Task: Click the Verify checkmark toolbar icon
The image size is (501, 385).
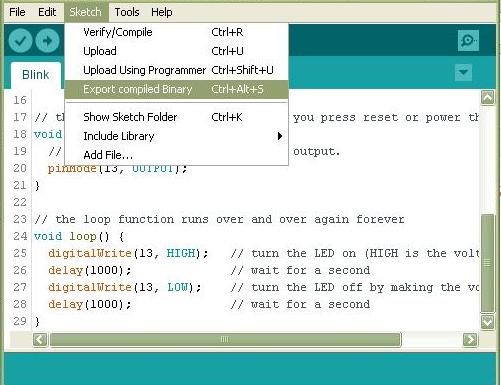Action: pos(20,41)
